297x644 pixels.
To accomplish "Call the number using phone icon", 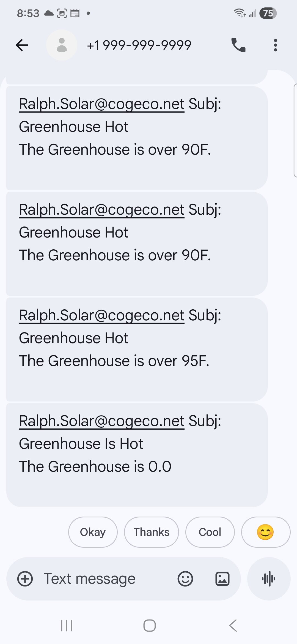I will 238,45.
